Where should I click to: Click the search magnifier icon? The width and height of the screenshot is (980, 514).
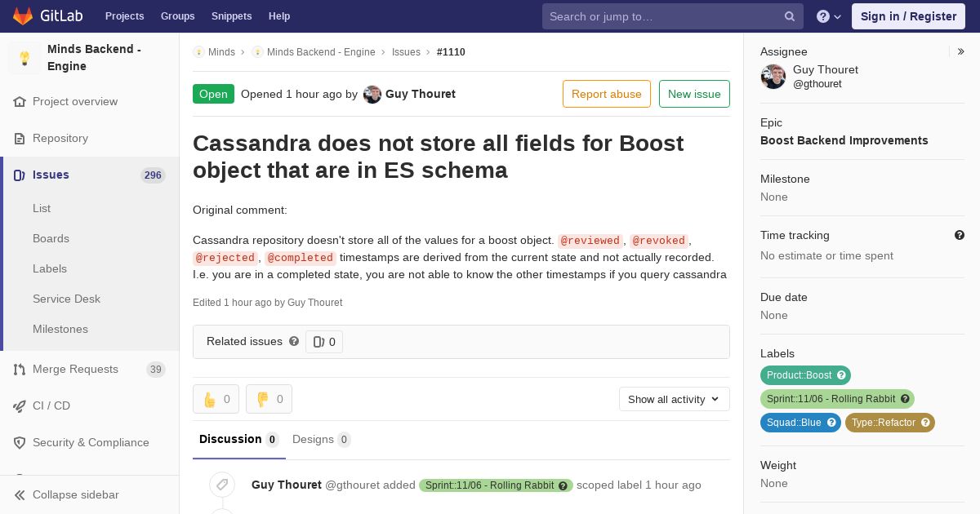790,16
